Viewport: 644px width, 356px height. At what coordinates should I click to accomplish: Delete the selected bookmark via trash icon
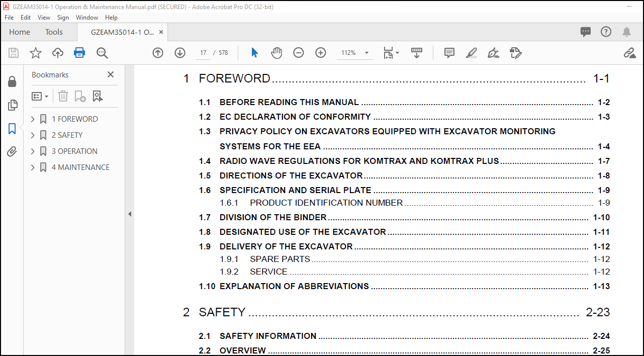[x=63, y=96]
